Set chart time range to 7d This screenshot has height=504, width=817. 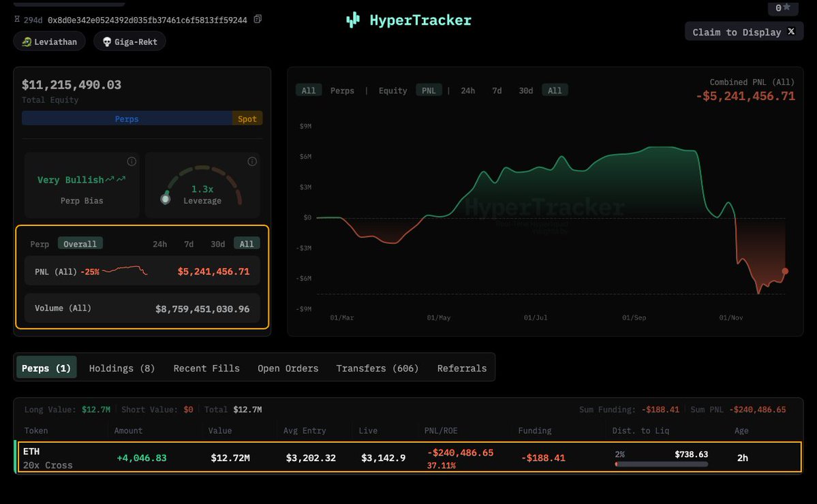pos(497,90)
